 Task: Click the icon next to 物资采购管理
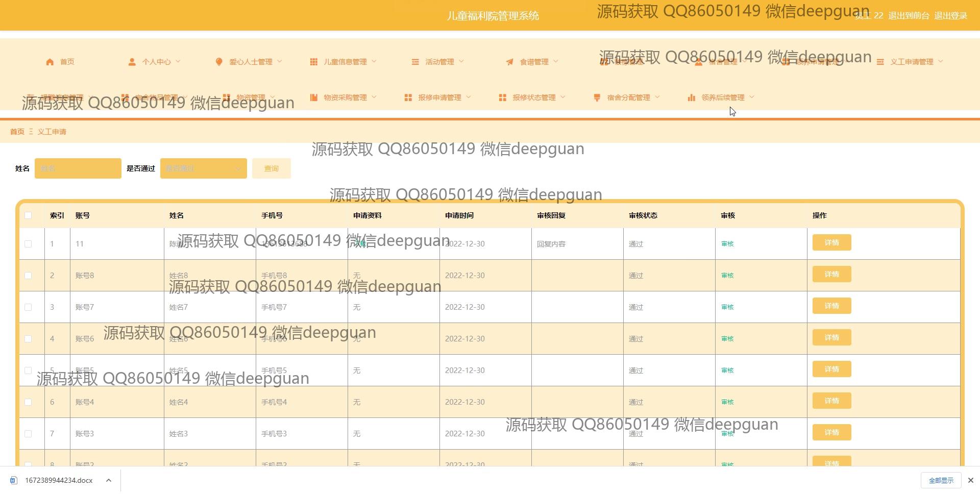point(313,97)
